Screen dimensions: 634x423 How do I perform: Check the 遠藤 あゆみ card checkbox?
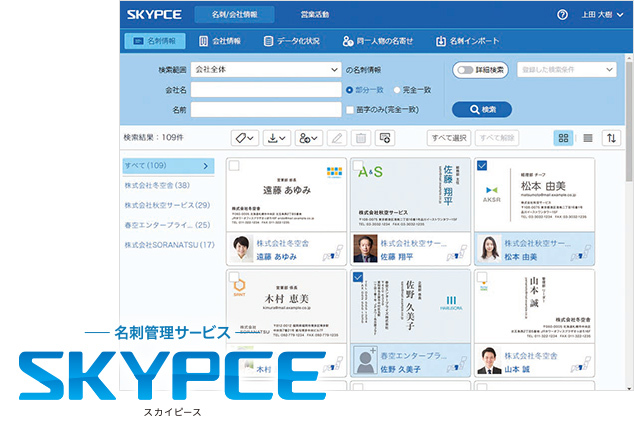pos(234,165)
